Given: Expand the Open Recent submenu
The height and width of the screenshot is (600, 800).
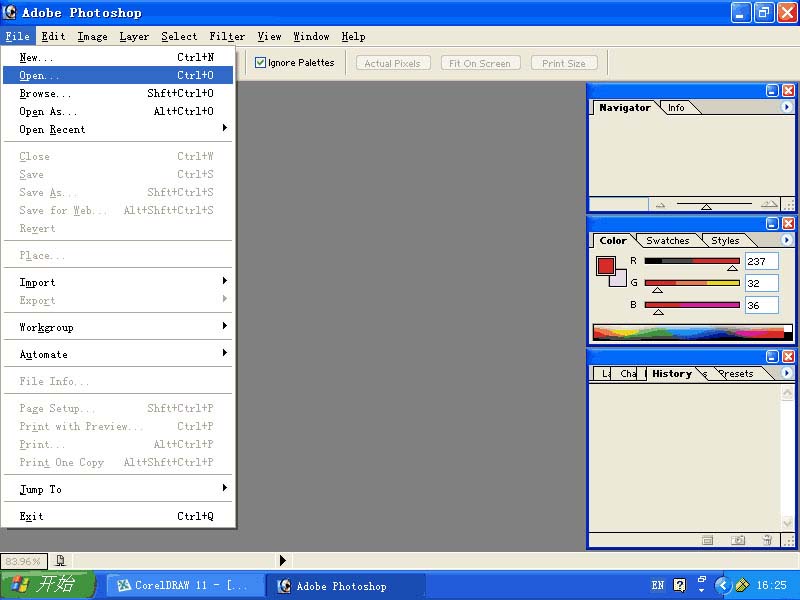Looking at the screenshot, I should coord(120,129).
